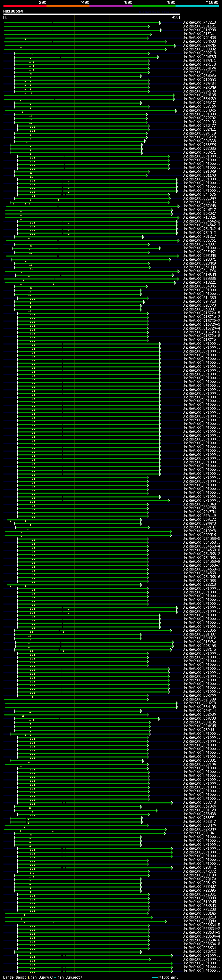
Task: Click the white query sequence bar
Action: [x=92, y=15]
